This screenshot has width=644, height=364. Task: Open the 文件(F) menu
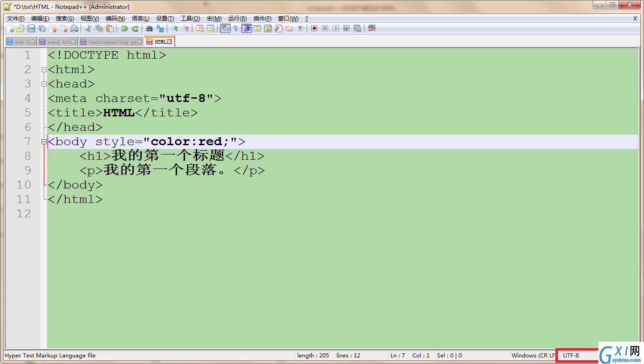[x=15, y=19]
